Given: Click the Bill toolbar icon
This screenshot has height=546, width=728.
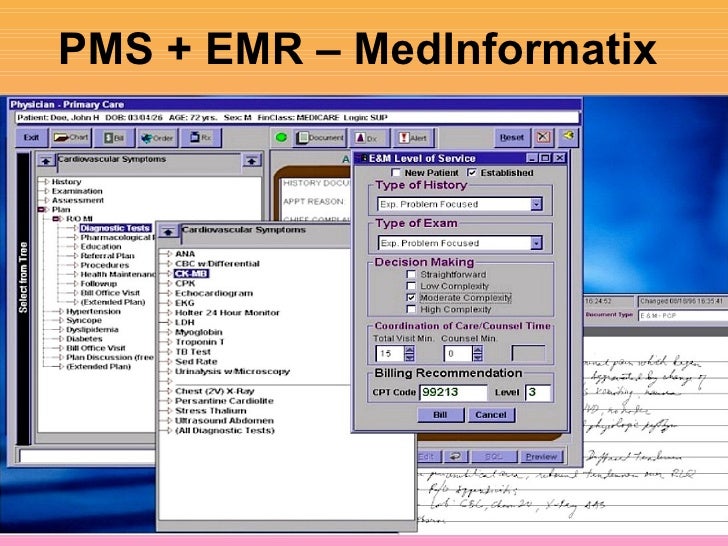Looking at the screenshot, I should pos(114,138).
